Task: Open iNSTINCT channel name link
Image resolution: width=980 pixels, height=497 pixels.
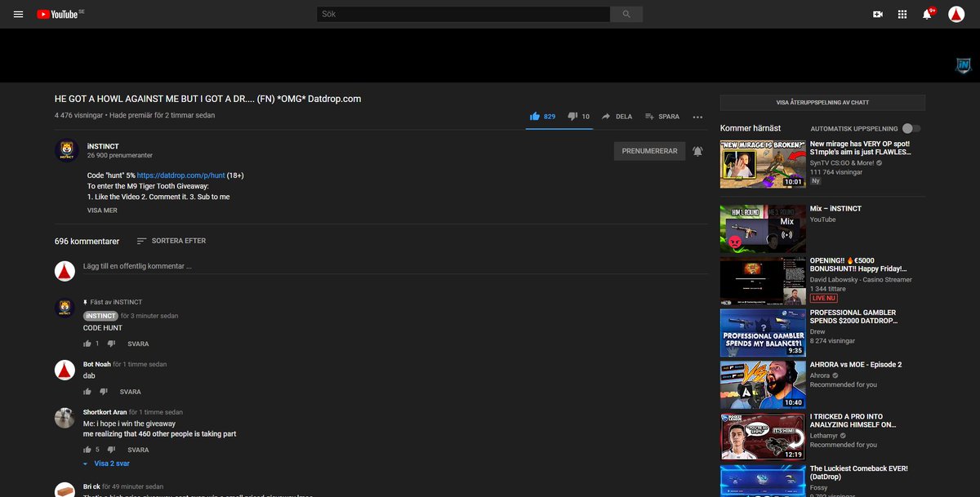Action: (x=103, y=146)
